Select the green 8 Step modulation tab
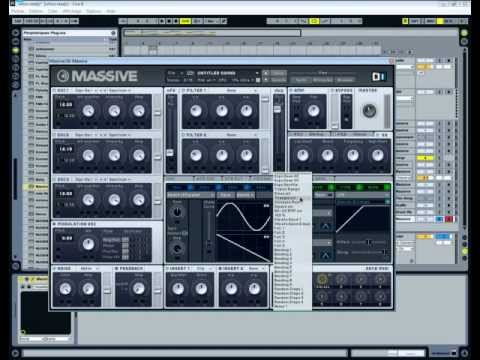 [376, 188]
